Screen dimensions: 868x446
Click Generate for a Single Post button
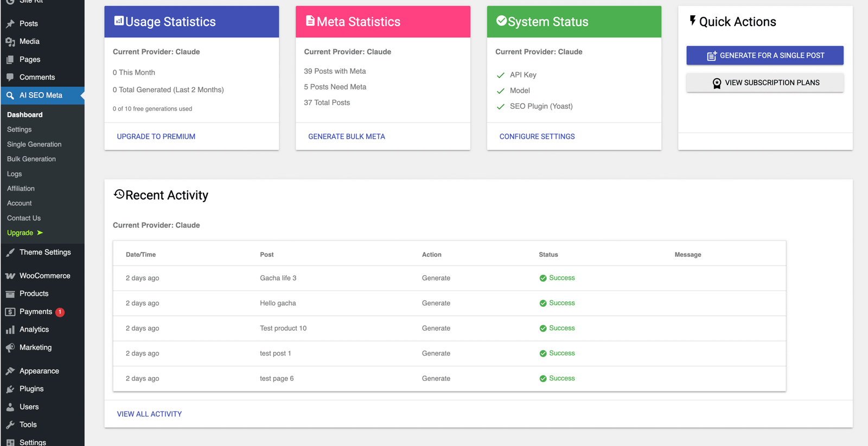tap(765, 55)
